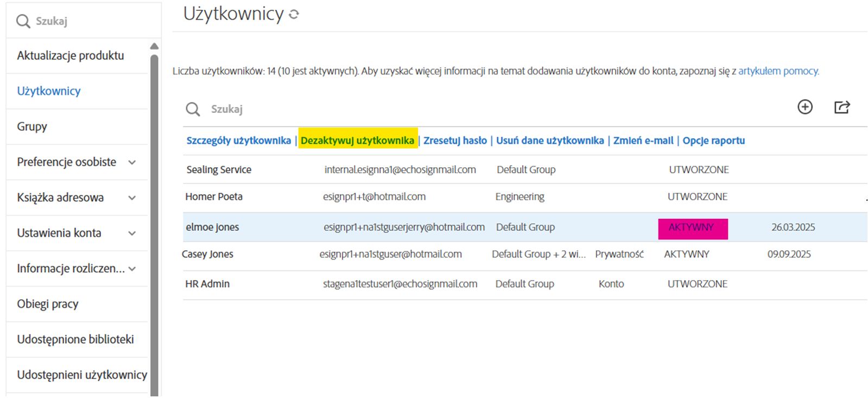Click Opcje raportu action link

(x=713, y=141)
